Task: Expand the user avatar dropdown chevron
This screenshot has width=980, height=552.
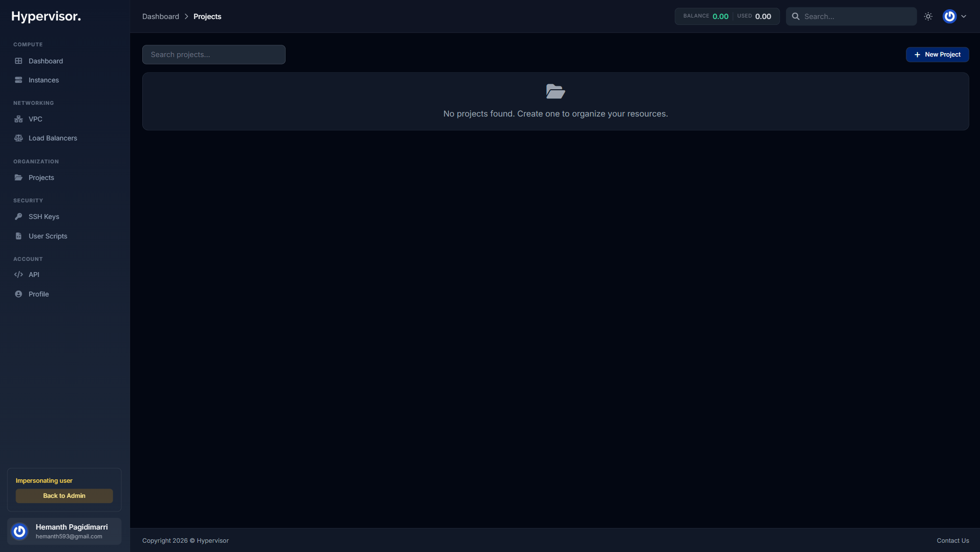Action: (x=963, y=17)
